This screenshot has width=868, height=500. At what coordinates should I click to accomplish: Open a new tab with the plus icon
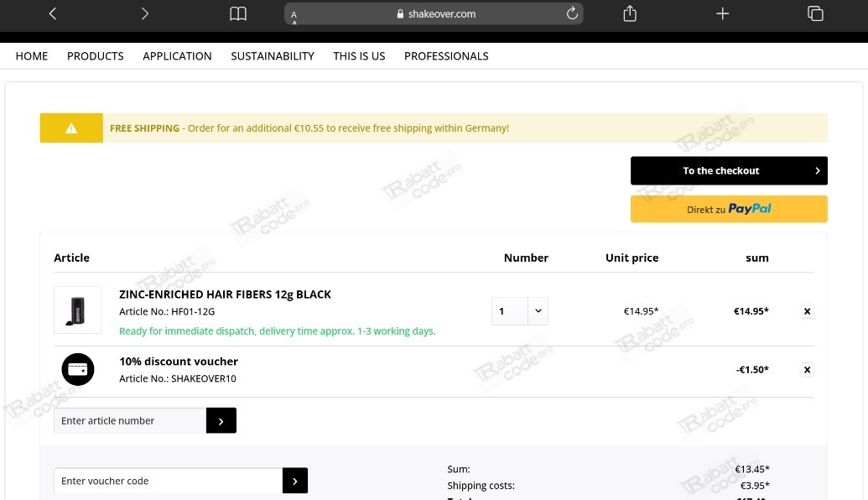tap(722, 13)
